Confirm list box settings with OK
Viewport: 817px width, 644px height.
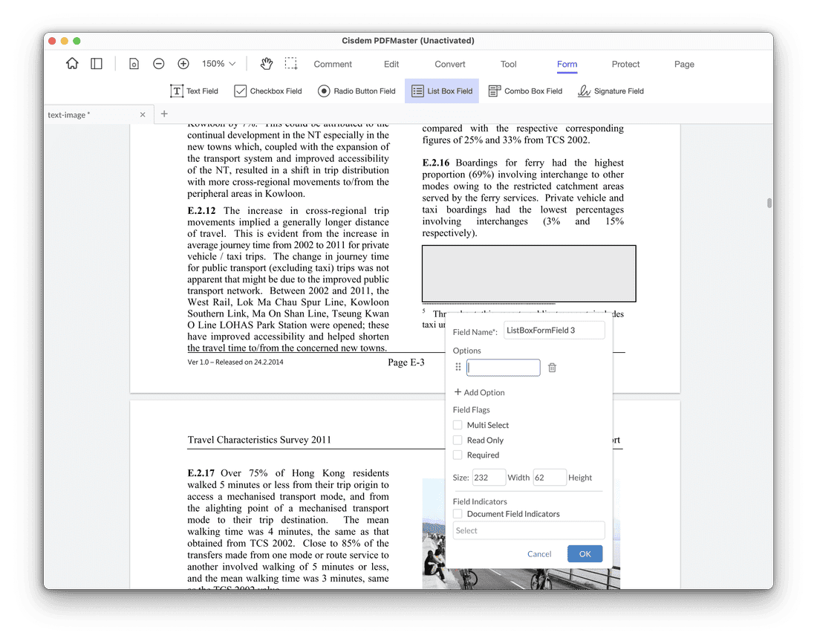click(x=585, y=554)
